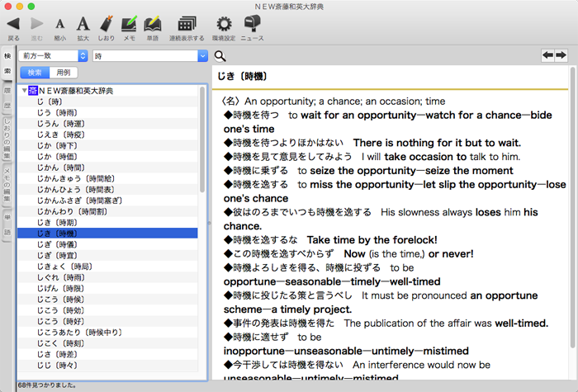This screenshot has width=578, height=392.
Task: Click the 戻る back arrow icon
Action: coord(13,24)
